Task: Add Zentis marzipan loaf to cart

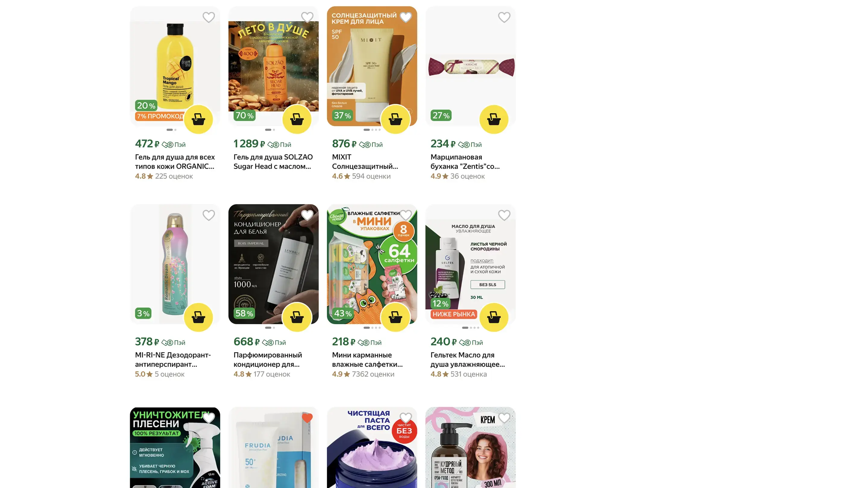Action: click(x=494, y=119)
